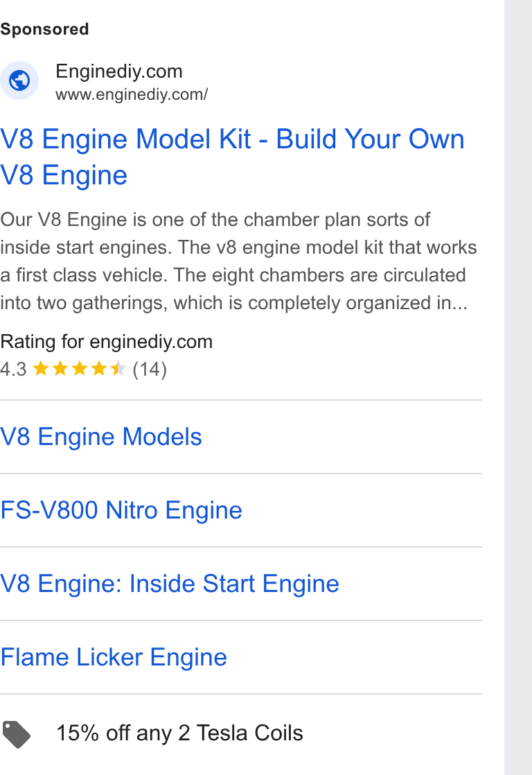
Task: Click the gray vertical strip at page edge
Action: coord(518,387)
